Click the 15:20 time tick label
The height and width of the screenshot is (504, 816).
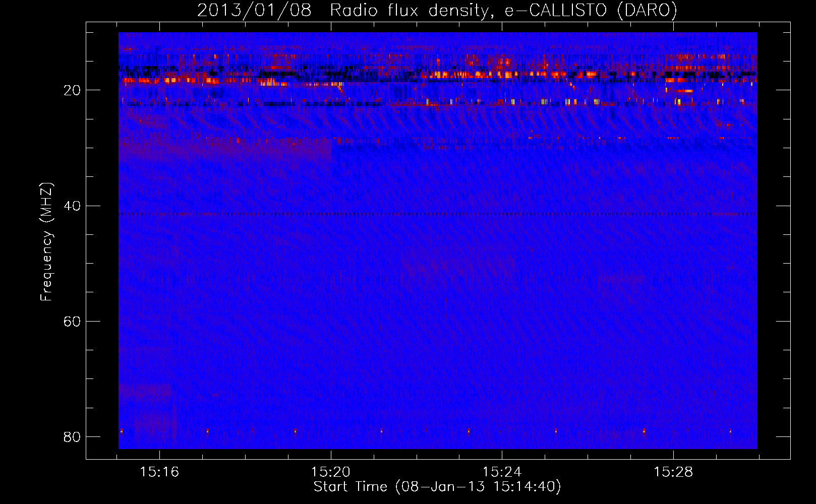331,472
